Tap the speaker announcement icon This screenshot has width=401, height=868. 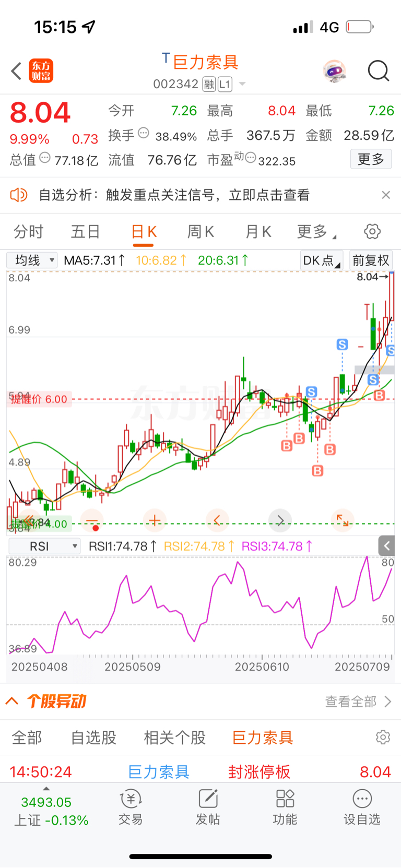pos(18,195)
